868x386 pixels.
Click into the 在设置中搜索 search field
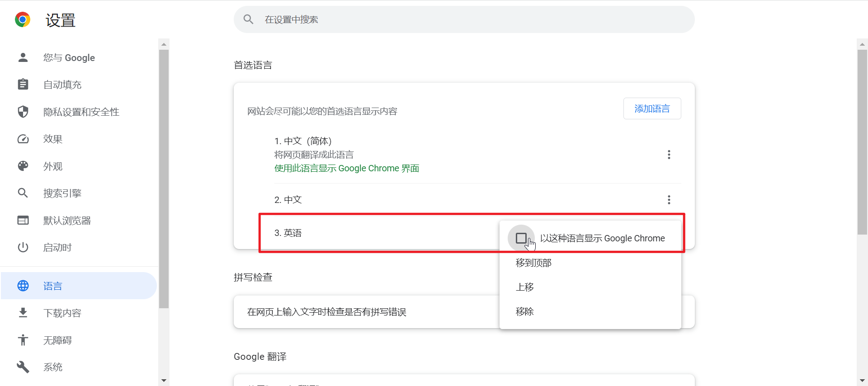464,19
